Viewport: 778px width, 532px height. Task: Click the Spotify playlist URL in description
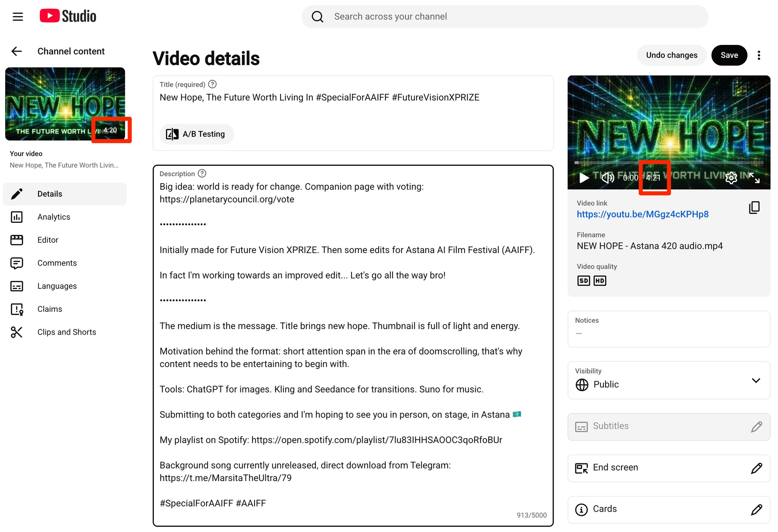point(377,440)
